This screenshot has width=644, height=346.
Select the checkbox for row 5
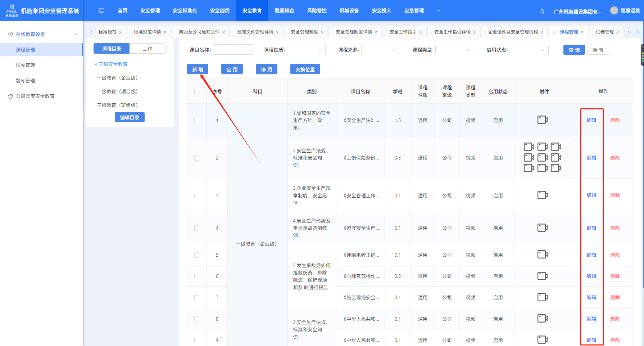point(197,255)
